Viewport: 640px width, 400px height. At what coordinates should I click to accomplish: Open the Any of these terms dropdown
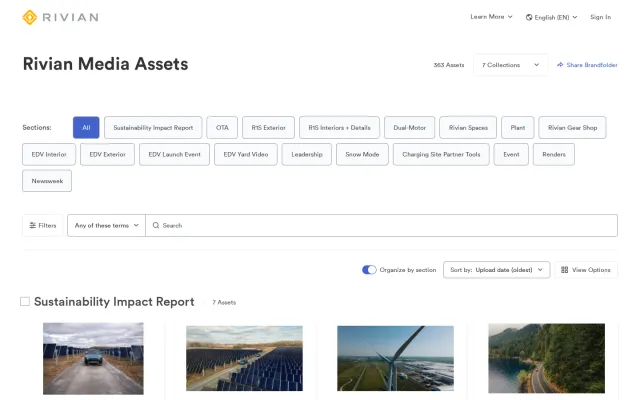pos(107,225)
